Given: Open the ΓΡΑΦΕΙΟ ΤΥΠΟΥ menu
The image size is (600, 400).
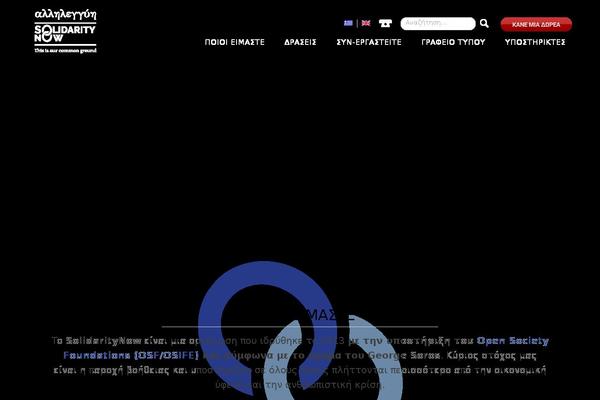Looking at the screenshot, I should click(453, 42).
